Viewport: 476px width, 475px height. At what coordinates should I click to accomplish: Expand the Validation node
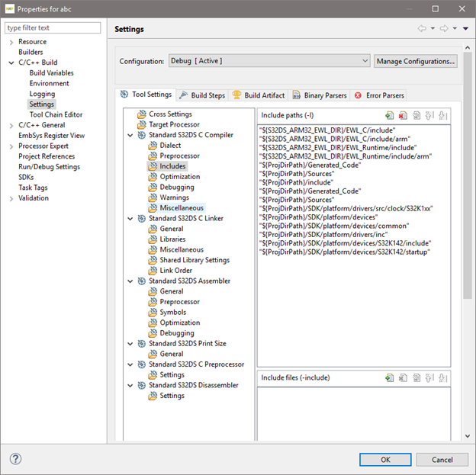[11, 199]
